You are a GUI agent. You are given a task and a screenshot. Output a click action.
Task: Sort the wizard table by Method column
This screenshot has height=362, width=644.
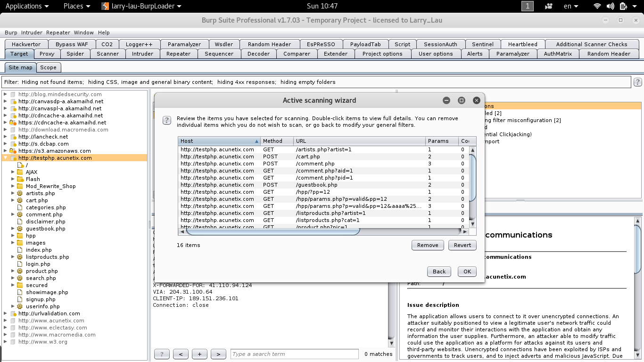click(277, 141)
